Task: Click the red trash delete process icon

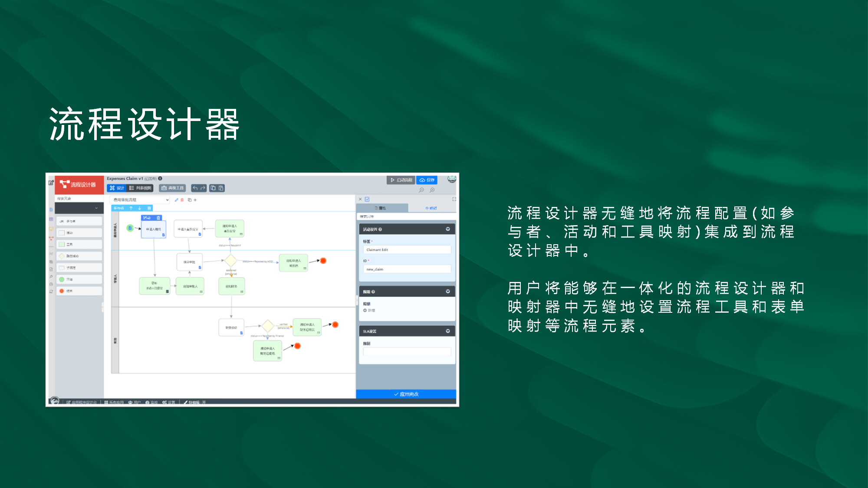Action: point(182,200)
